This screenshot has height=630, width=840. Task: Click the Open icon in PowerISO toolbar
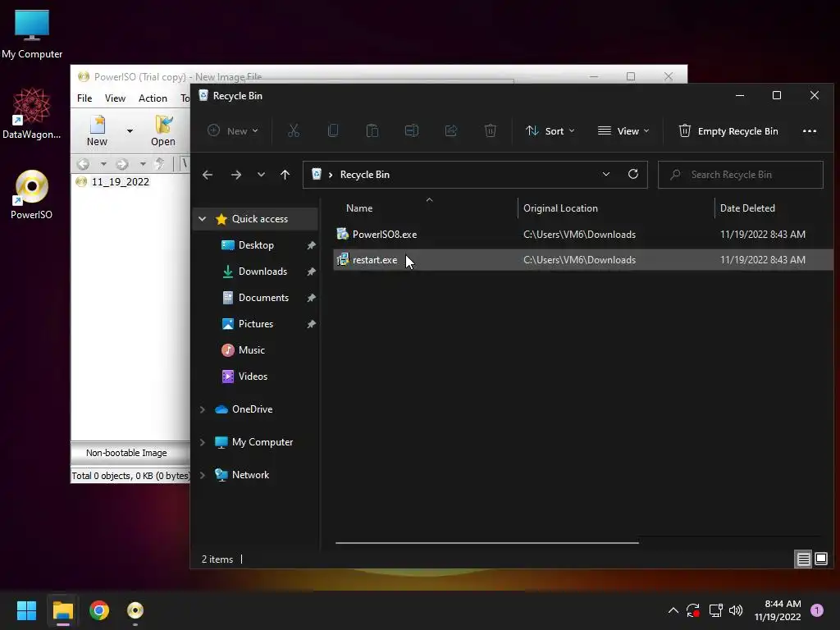pos(163,130)
